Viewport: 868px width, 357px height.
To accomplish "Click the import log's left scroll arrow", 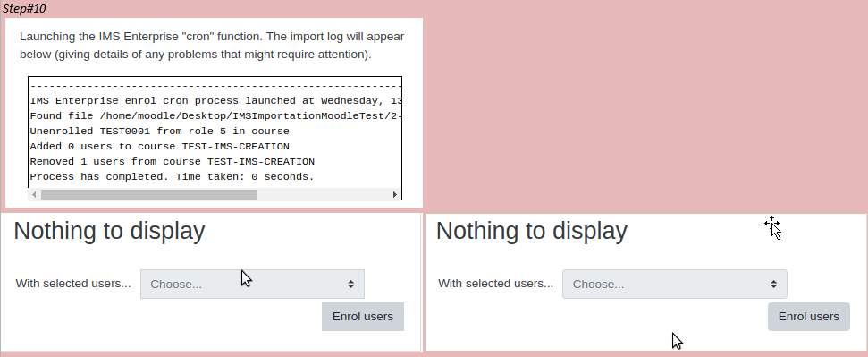I will 34,194.
